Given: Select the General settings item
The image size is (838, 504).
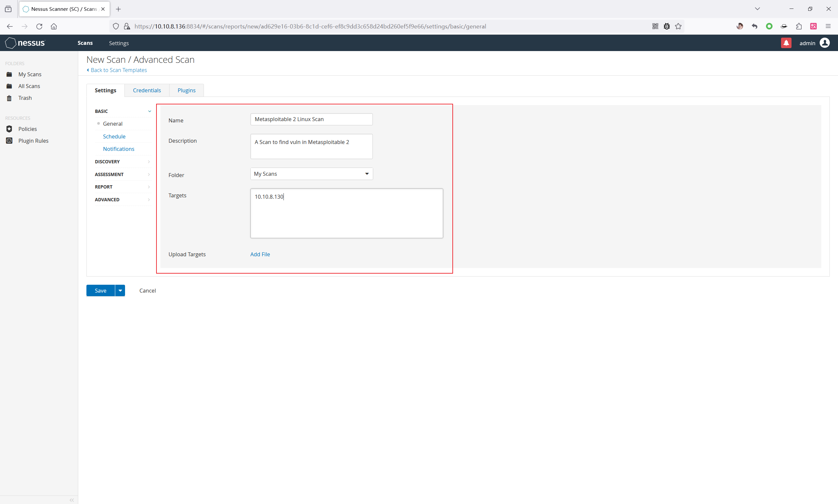Looking at the screenshot, I should (113, 124).
